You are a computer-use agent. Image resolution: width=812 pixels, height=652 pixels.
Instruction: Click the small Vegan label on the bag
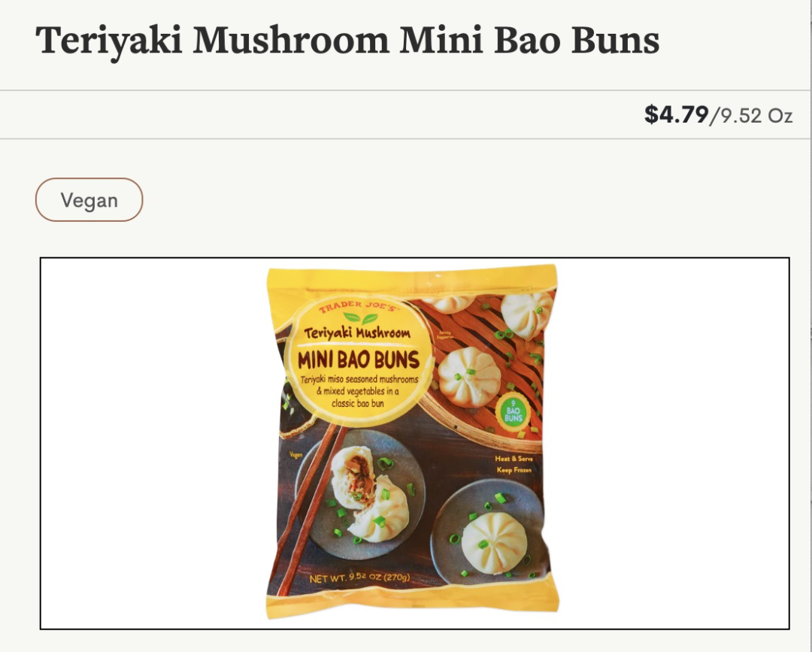295,455
